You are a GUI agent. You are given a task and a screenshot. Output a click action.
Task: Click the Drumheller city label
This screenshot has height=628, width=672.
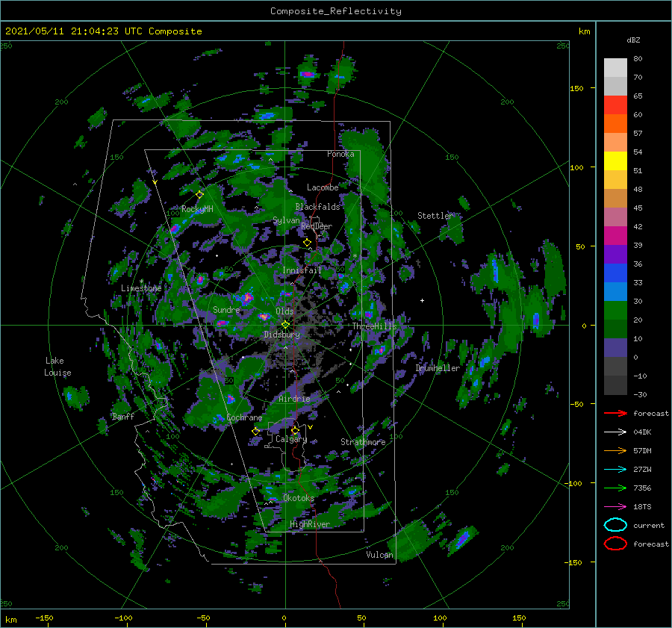(x=438, y=368)
